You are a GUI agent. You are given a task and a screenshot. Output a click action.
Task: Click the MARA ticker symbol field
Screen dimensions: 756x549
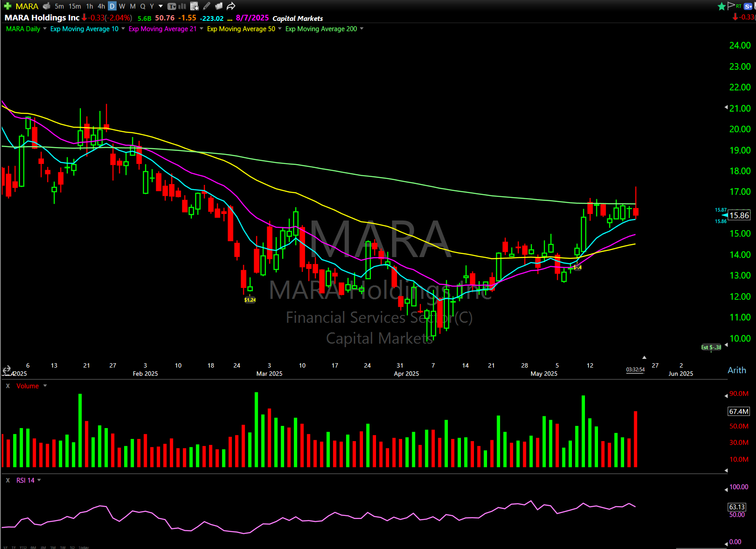click(27, 6)
